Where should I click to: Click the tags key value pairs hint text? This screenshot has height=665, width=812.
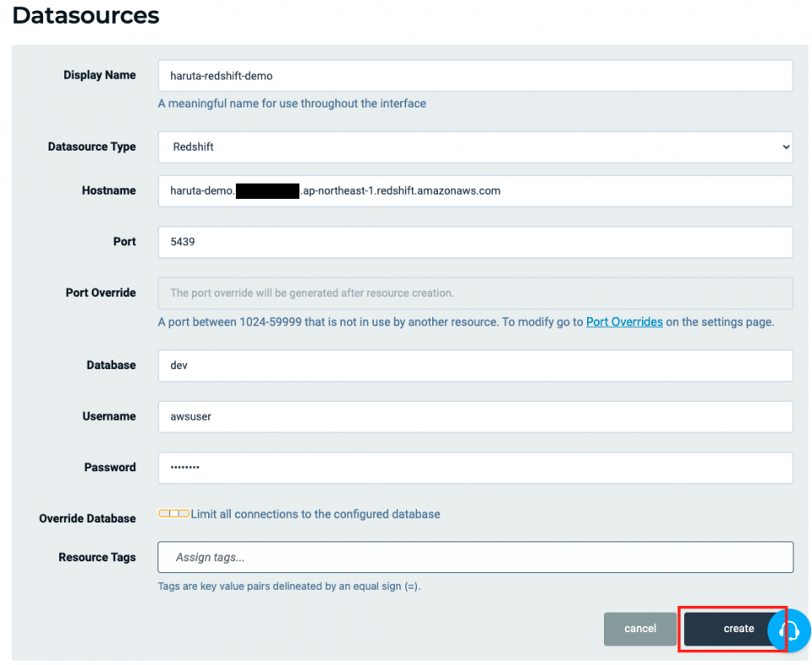(x=289, y=586)
